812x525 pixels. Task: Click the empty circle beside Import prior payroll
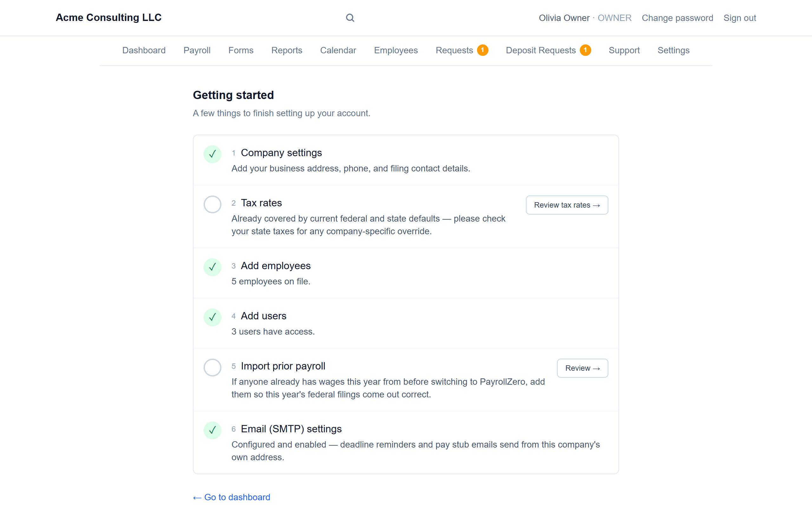click(212, 368)
